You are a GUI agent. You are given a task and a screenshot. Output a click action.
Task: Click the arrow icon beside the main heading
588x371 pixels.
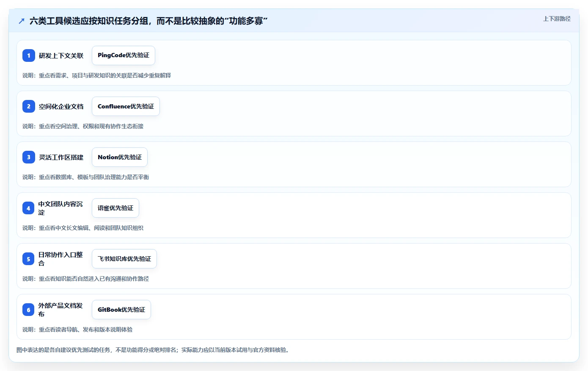click(x=22, y=21)
